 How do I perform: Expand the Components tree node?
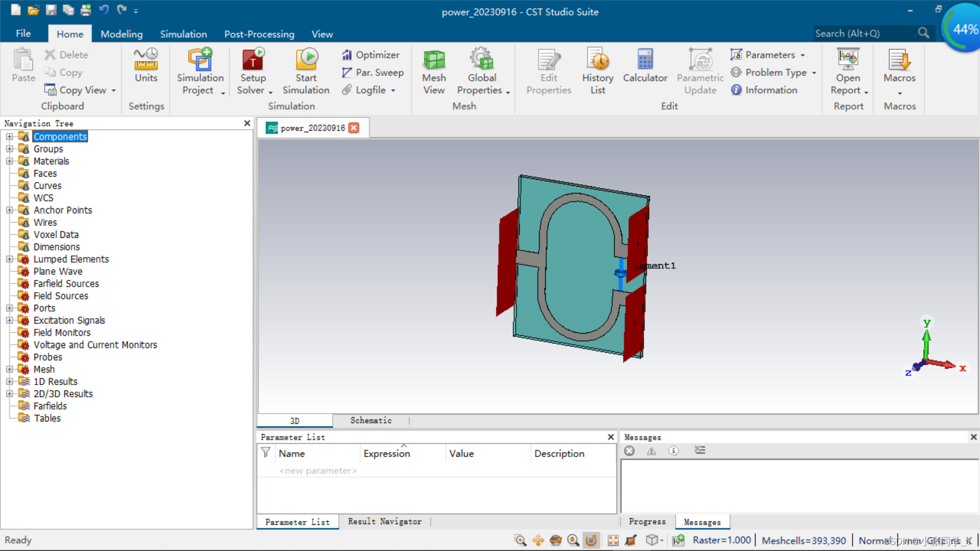click(9, 137)
